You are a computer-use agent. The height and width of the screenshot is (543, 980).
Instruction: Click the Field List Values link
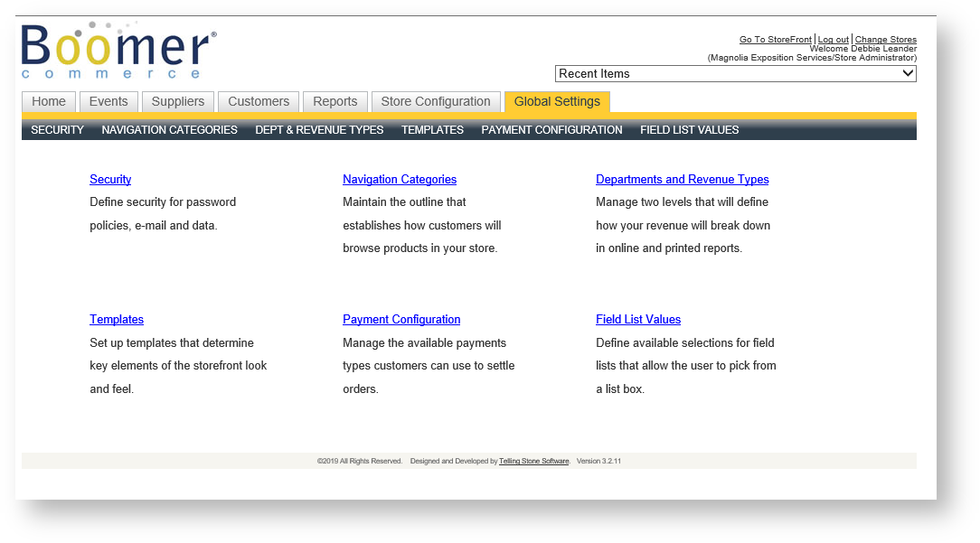coord(637,319)
